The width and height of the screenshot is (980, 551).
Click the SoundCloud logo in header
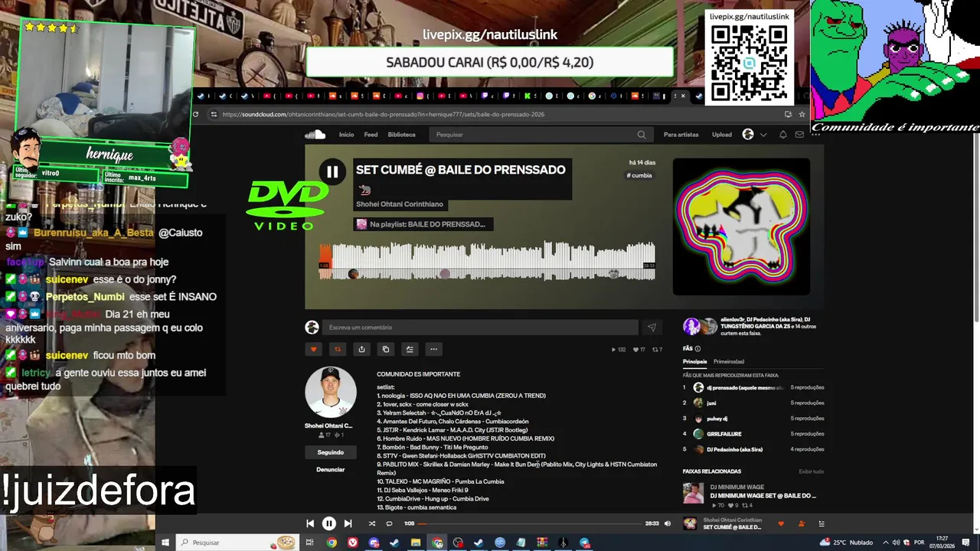pos(315,134)
